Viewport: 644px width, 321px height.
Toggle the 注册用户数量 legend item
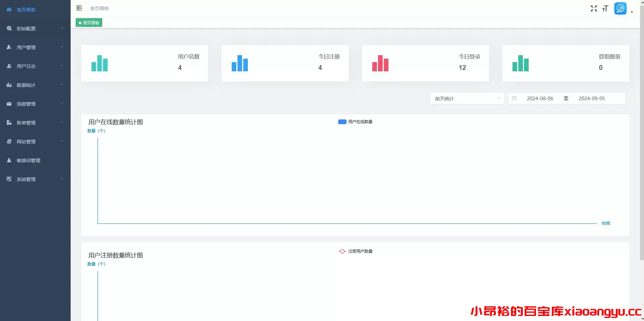pos(355,251)
